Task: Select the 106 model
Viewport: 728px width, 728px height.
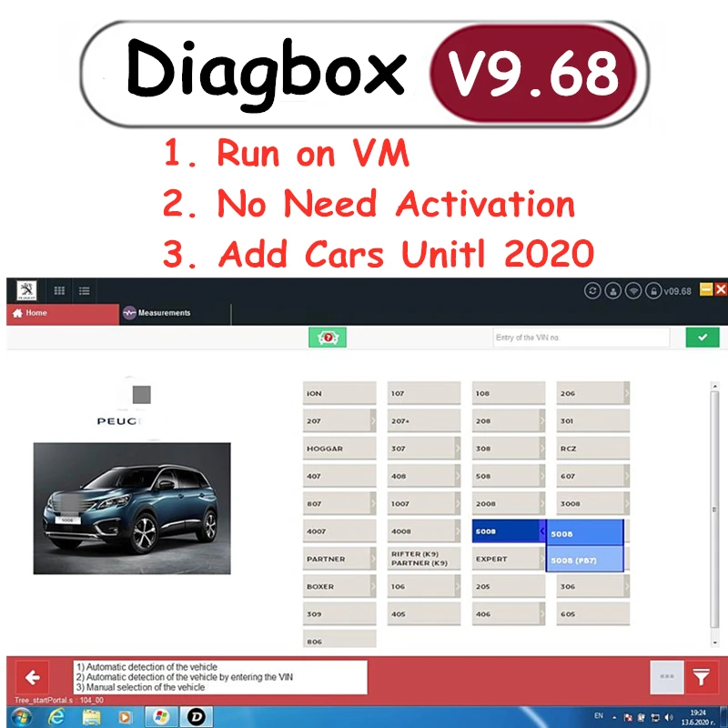Action: pos(424,586)
